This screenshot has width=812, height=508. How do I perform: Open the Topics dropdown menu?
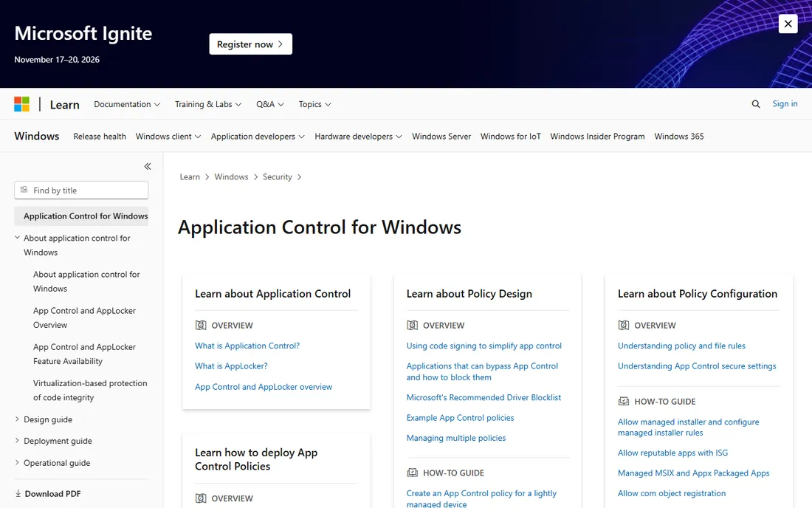pyautogui.click(x=315, y=104)
